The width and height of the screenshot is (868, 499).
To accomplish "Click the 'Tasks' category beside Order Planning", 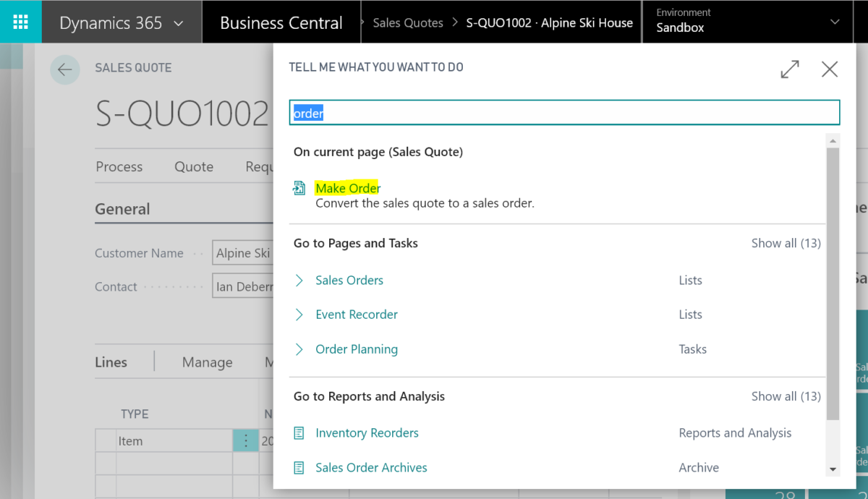I will tap(692, 349).
